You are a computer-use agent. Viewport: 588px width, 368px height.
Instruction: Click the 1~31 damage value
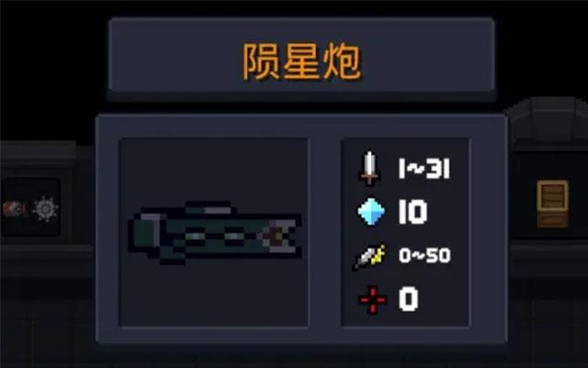424,168
